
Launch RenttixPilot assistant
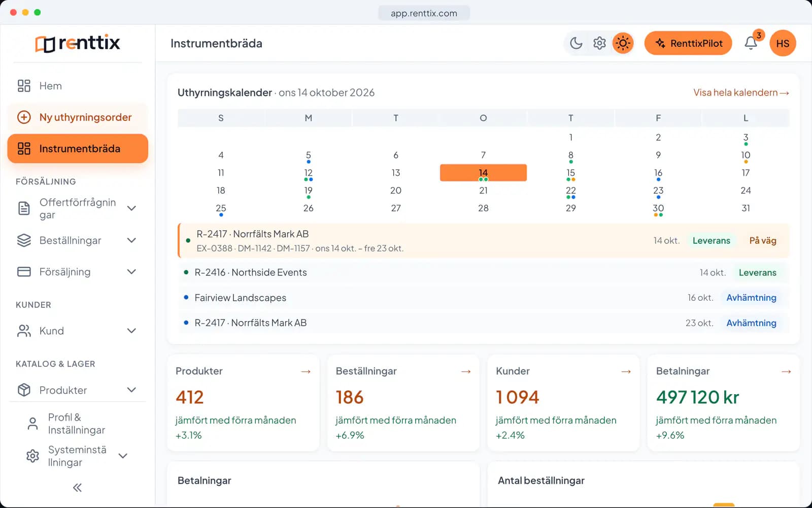coord(688,43)
